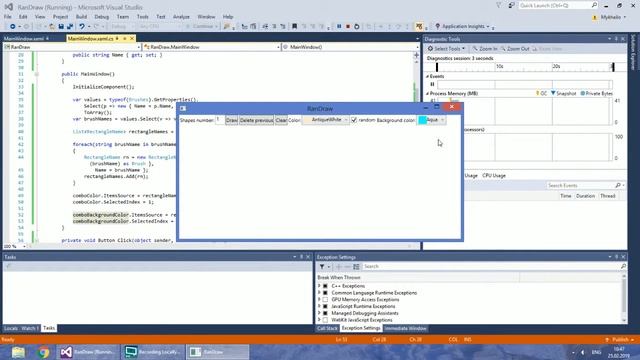Click the Undo toolbar icon
The width and height of the screenshot is (640, 360).
(x=82, y=27)
